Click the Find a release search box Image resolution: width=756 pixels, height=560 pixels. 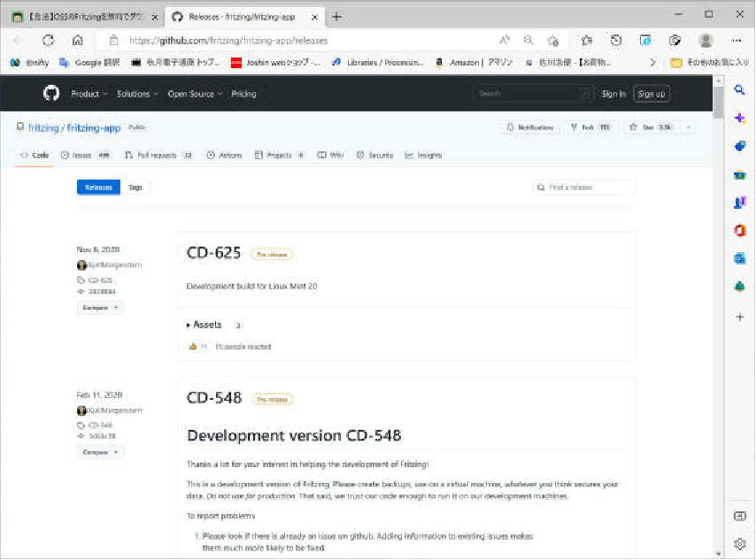(x=584, y=187)
